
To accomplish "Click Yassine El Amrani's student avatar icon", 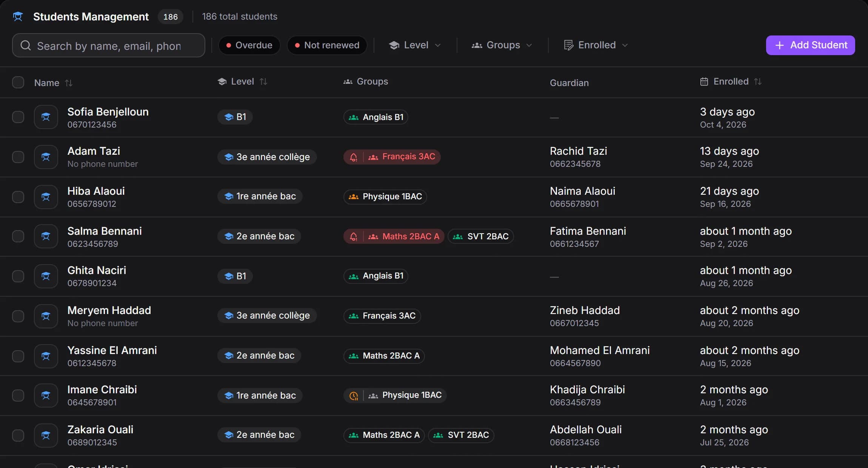I will point(46,356).
